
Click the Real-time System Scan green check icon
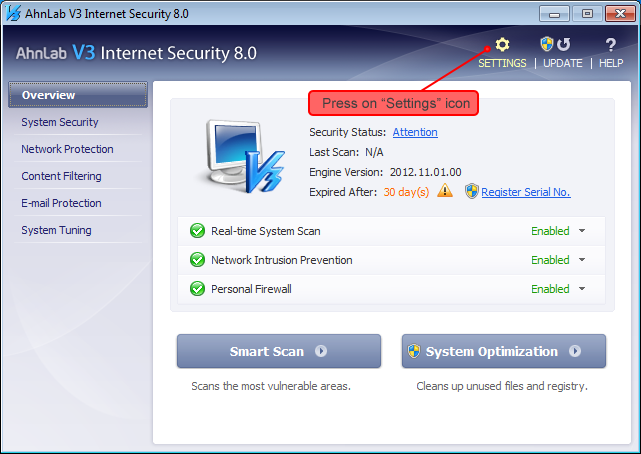197,231
